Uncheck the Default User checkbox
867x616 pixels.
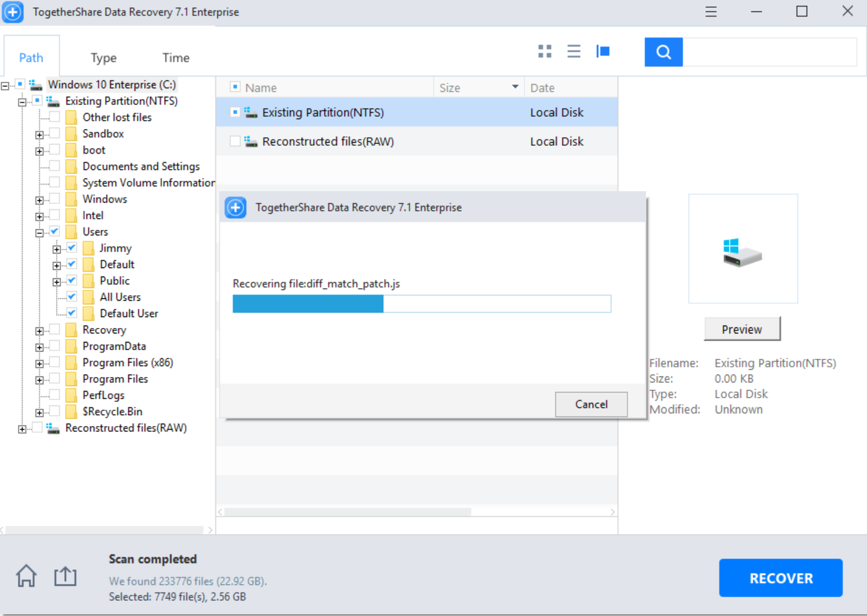pyautogui.click(x=71, y=313)
